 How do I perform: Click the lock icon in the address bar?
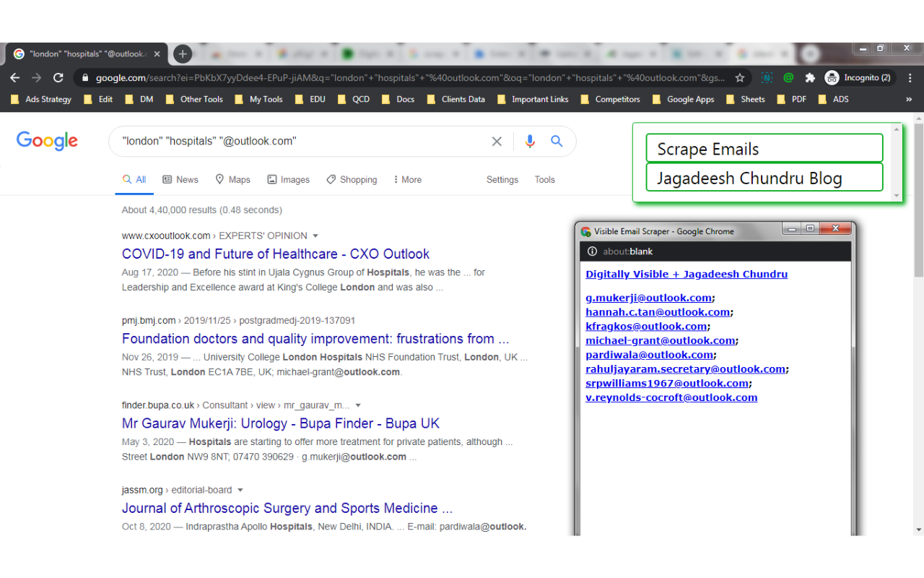coord(85,77)
